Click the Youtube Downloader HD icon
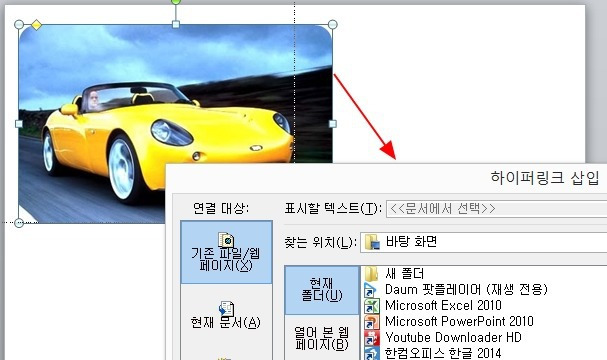This screenshot has height=360, width=607. (372, 338)
